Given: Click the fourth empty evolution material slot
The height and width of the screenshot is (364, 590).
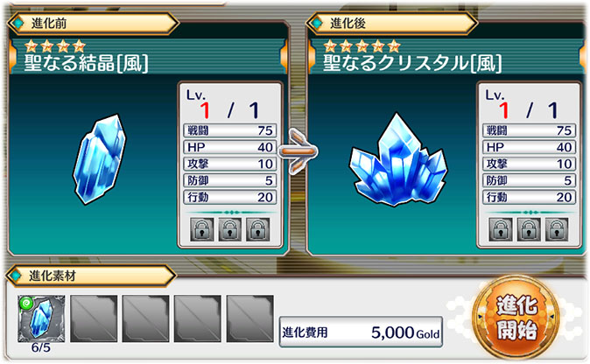Looking at the screenshot, I should 198,318.
